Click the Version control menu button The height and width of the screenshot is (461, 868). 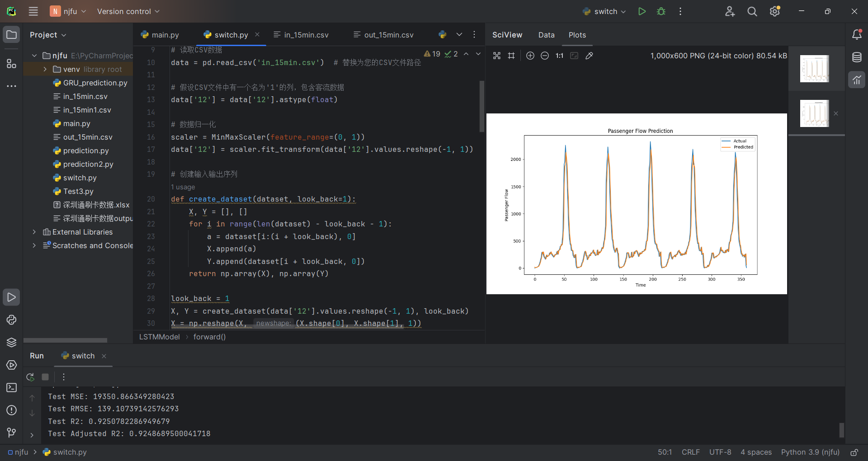tap(128, 11)
